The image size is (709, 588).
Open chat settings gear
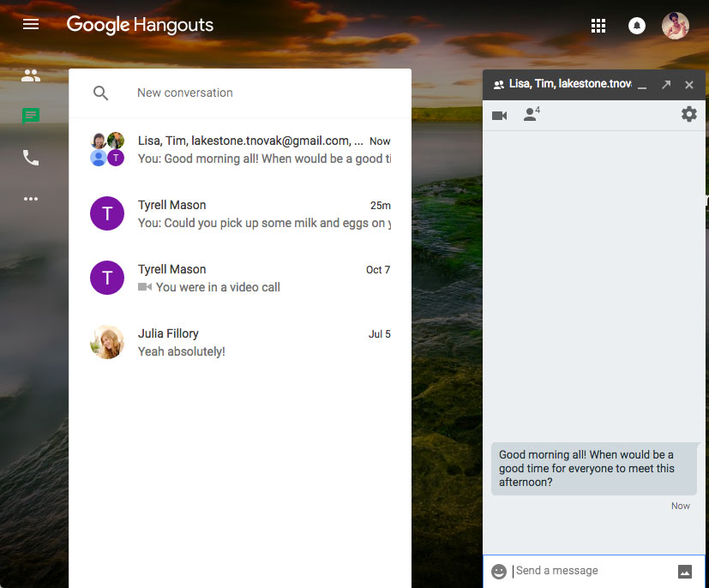pyautogui.click(x=688, y=114)
